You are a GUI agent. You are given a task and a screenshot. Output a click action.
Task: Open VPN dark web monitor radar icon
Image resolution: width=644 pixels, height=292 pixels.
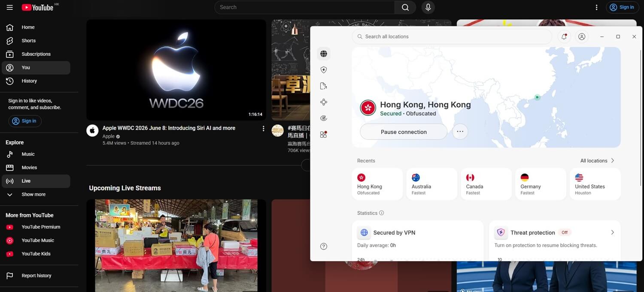point(324,118)
